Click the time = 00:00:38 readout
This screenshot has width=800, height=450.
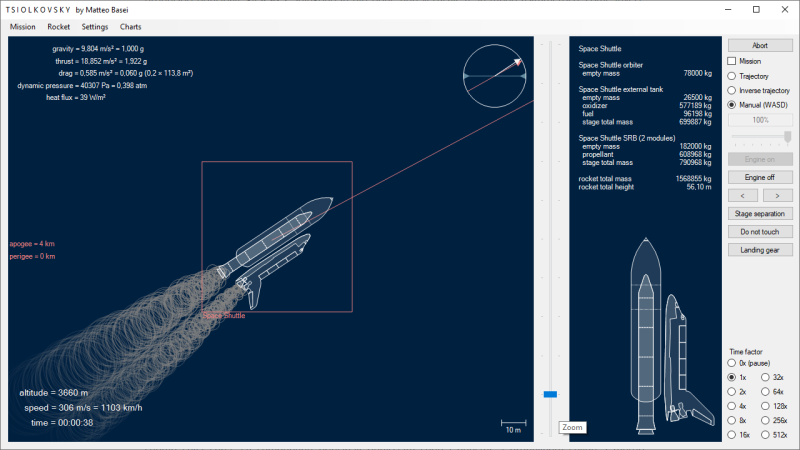click(x=62, y=422)
